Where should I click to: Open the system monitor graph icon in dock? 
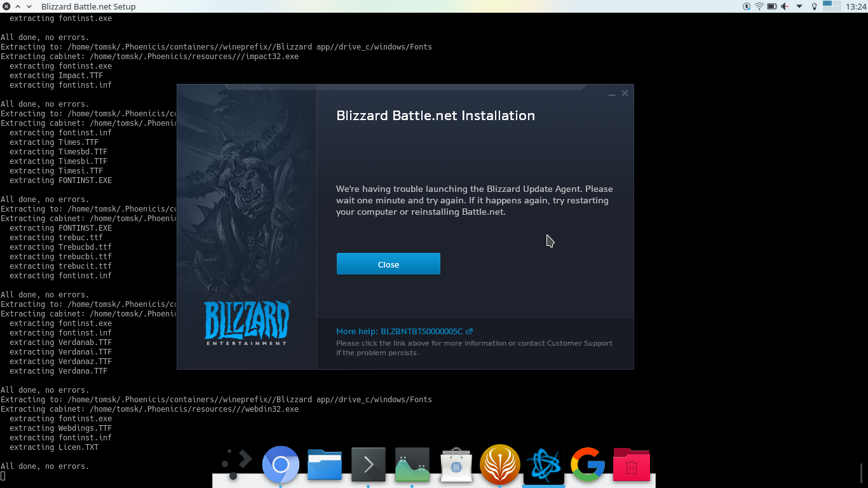pos(412,464)
